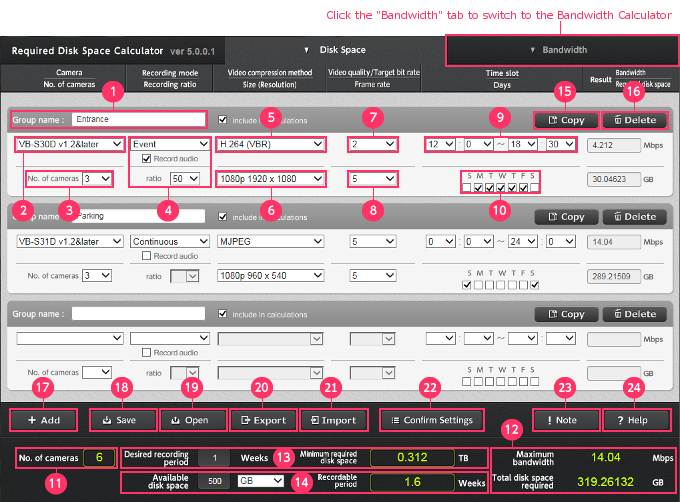Screen dimensions: 680x502
Task: Open the Help page
Action: 634,420
